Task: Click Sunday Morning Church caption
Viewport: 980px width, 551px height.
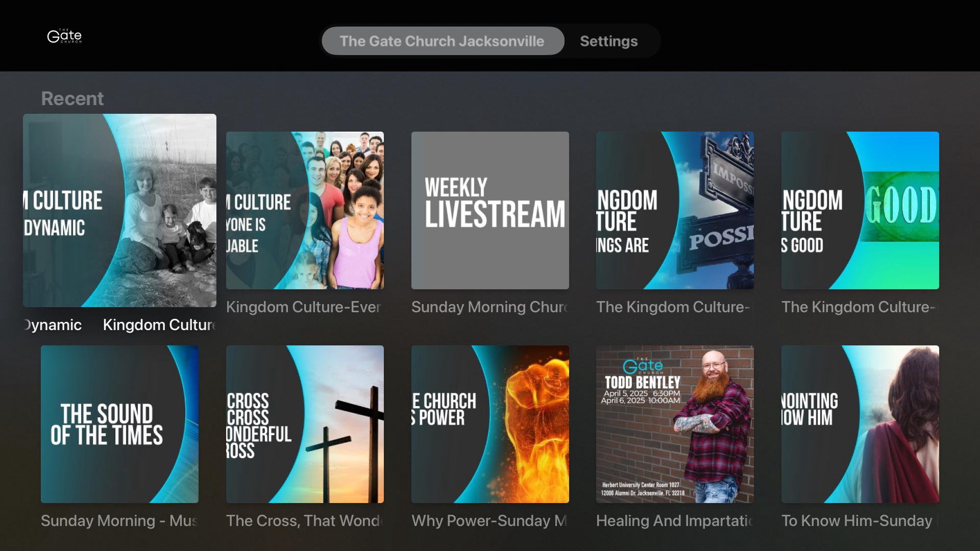Action: point(489,307)
